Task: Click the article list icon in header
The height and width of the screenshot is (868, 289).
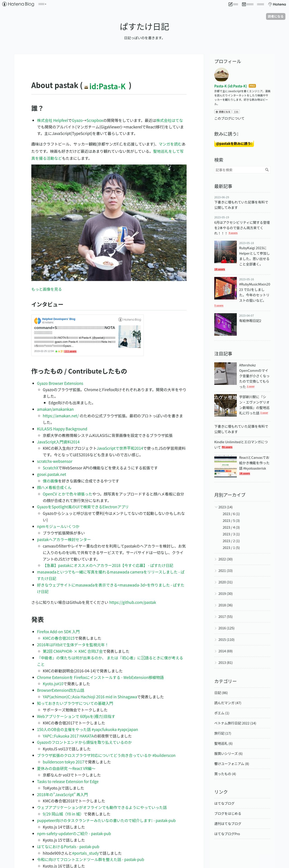Action: pyautogui.click(x=244, y=4)
